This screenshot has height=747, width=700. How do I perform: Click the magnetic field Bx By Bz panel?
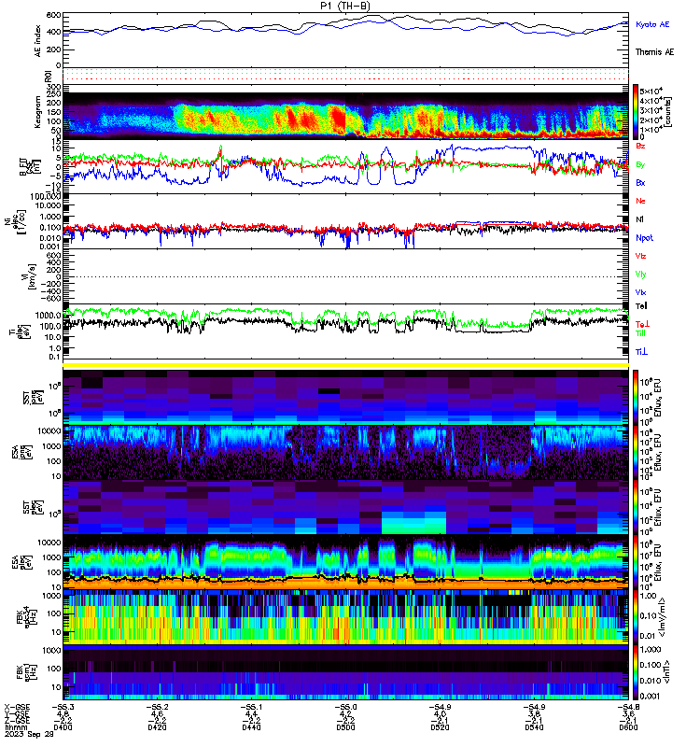(345, 167)
